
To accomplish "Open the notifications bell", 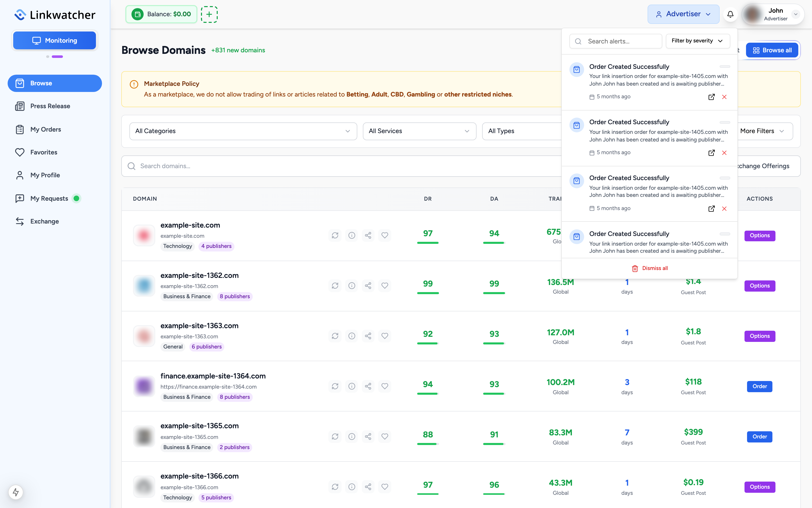I will pos(730,14).
